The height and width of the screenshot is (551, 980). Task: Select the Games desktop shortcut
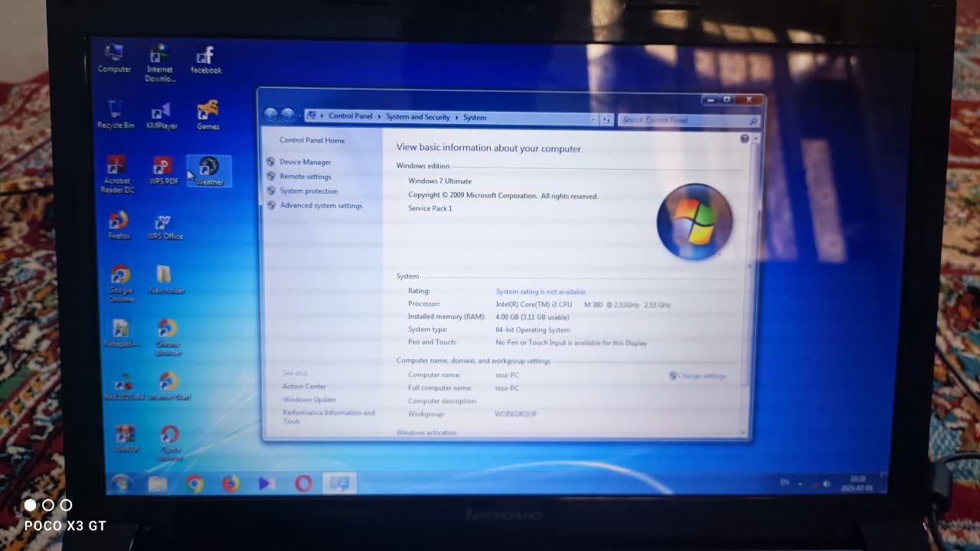pos(207,116)
